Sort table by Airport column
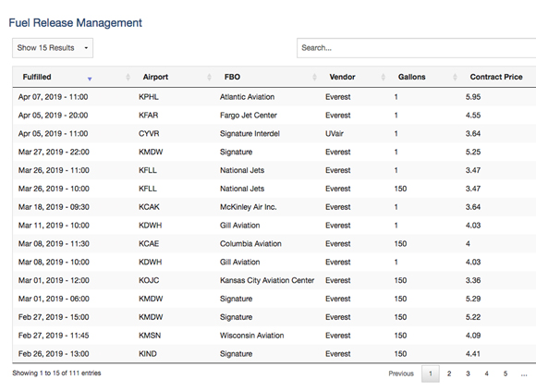Screen dimensions: 536x392 [155, 77]
